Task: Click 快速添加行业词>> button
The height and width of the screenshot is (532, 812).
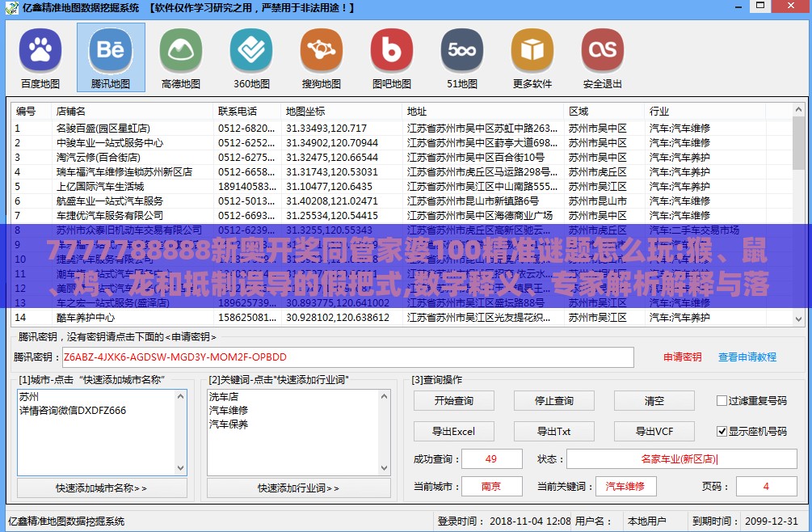Action: (x=299, y=488)
